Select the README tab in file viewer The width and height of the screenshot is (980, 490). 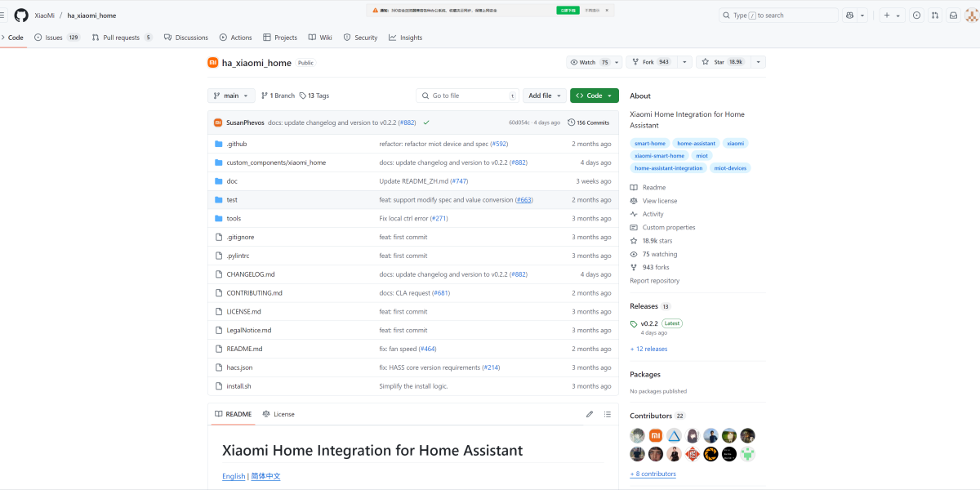(234, 414)
